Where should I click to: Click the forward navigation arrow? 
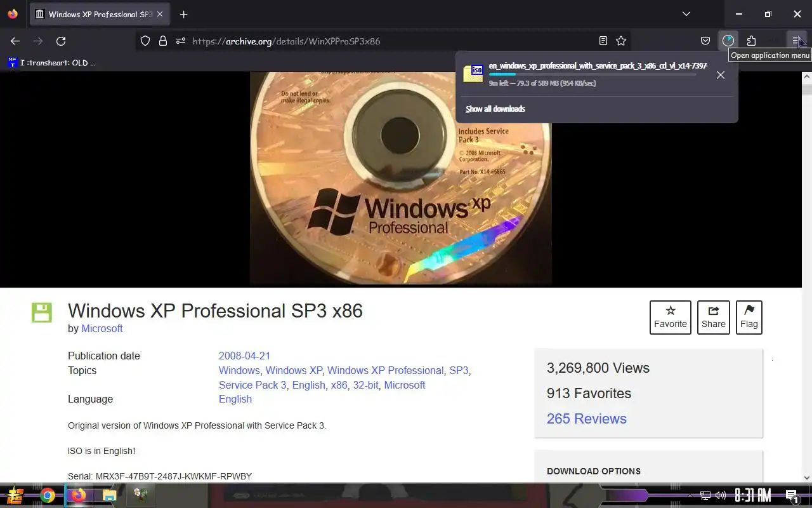pyautogui.click(x=38, y=41)
